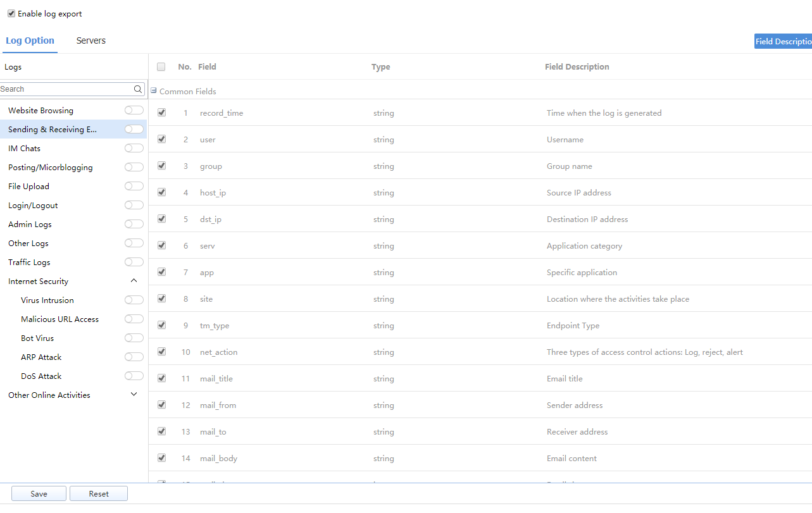Open the Log Option tab
The height and width of the screenshot is (513, 812).
click(x=30, y=40)
